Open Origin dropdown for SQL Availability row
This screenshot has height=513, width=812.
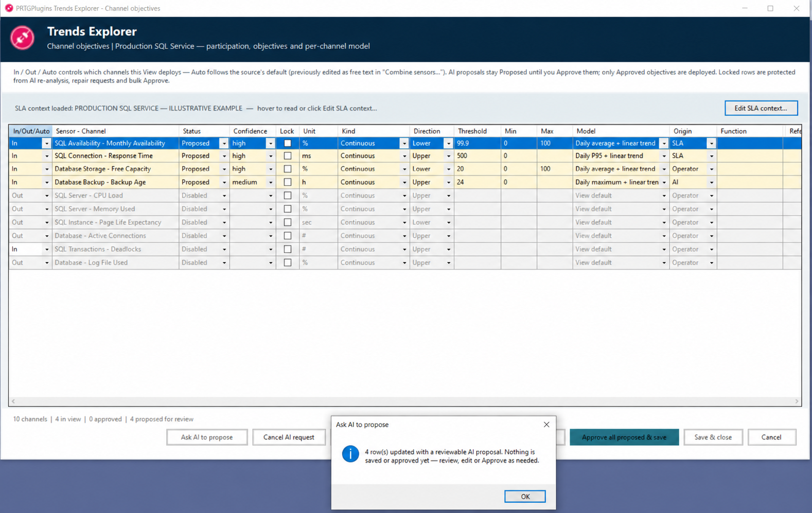pyautogui.click(x=712, y=144)
